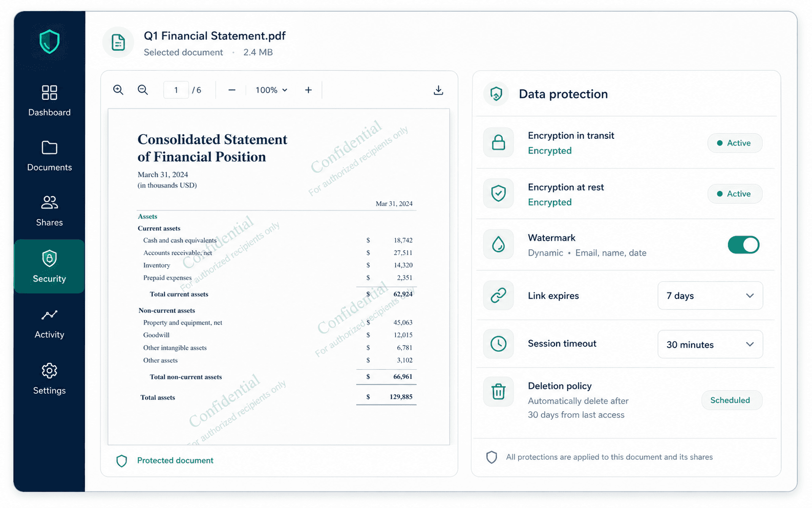Open the Session timeout 30 minutes dropdown

[710, 345]
